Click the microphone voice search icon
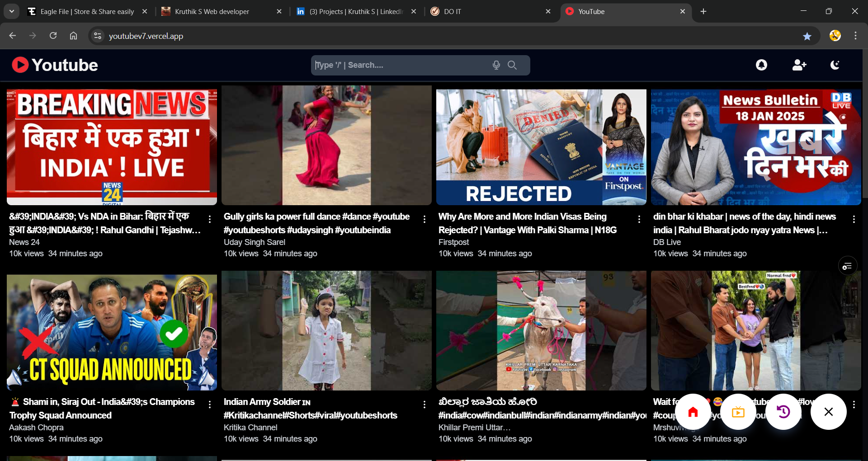The image size is (868, 461). point(496,65)
